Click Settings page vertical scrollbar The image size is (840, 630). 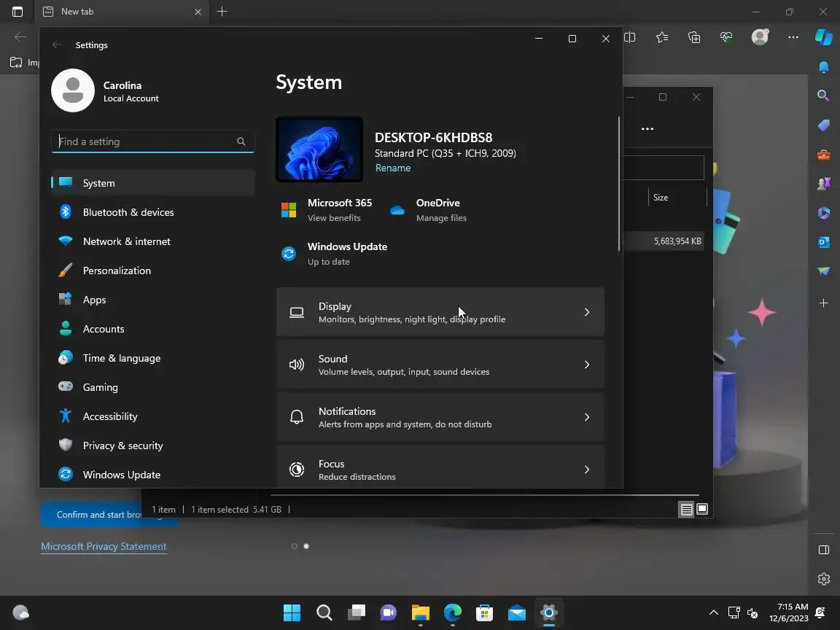coord(619,184)
